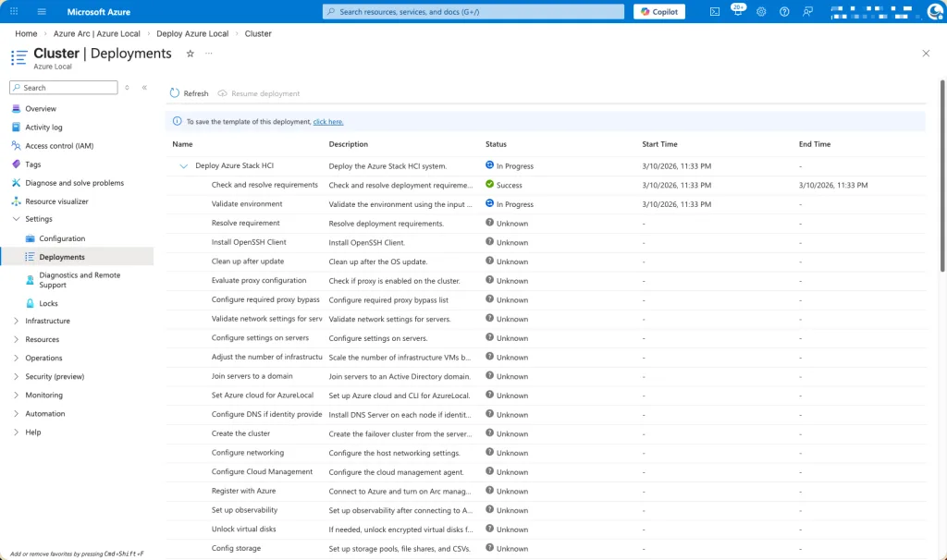The image size is (947, 560).
Task: Open the Locks settings item
Action: coord(48,303)
